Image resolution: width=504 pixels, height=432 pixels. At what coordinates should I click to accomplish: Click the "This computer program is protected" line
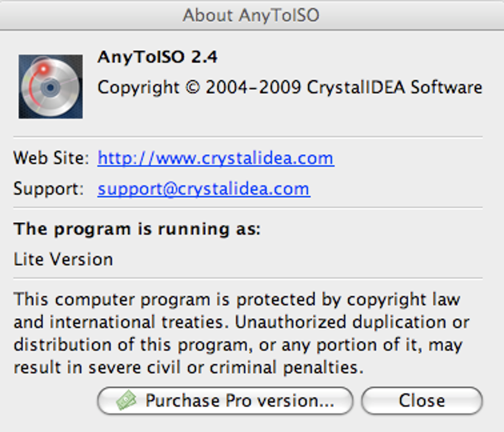click(237, 299)
